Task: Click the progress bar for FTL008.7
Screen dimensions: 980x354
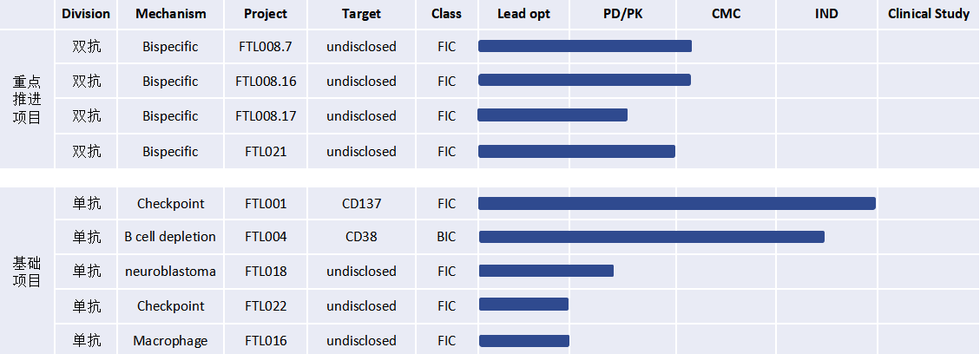Action: tap(584, 46)
